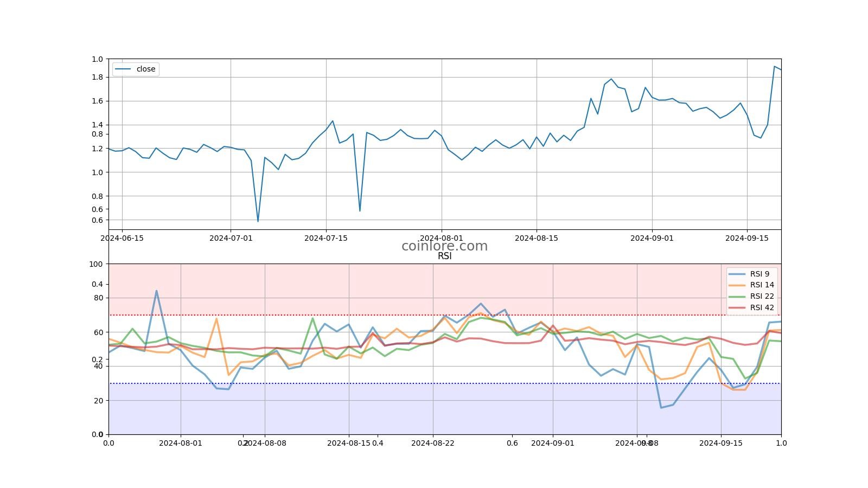Viewport: 868px width, 488px height.
Task: Click the green swatch next to RSI 22
Action: (737, 296)
